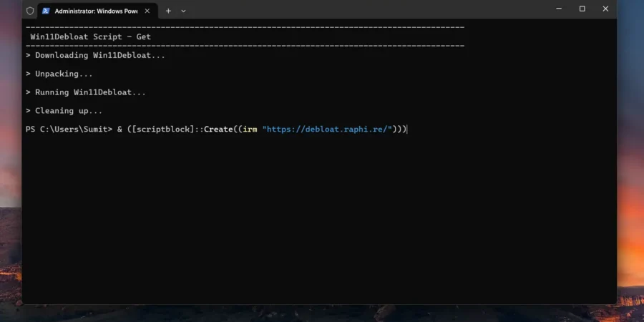Select the Administrator: Windows PowerShell tab
The height and width of the screenshot is (322, 644).
click(97, 11)
